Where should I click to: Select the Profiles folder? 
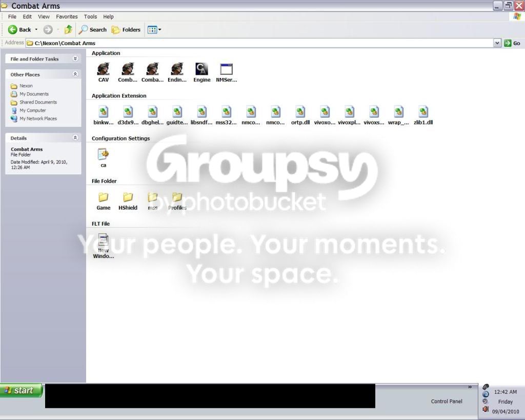coord(177,201)
